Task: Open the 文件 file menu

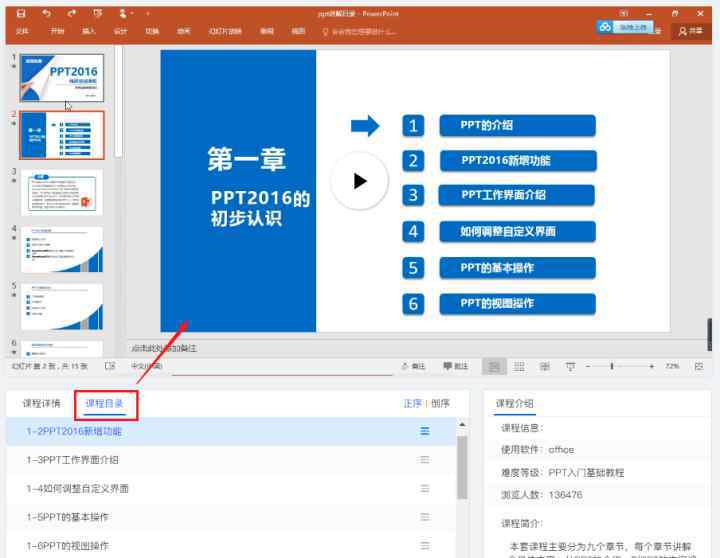Action: point(22,31)
